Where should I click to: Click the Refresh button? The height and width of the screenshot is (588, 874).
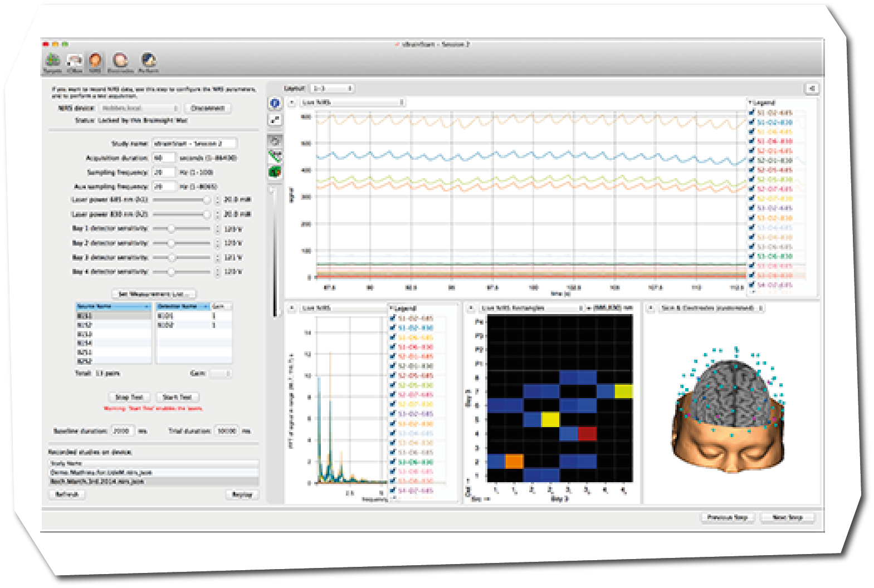click(67, 494)
